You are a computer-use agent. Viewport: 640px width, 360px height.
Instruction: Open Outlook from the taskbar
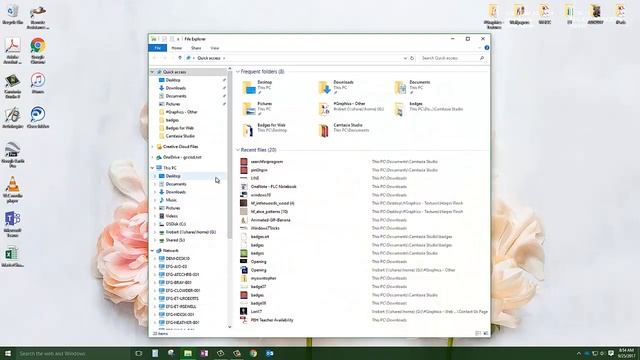(270, 353)
